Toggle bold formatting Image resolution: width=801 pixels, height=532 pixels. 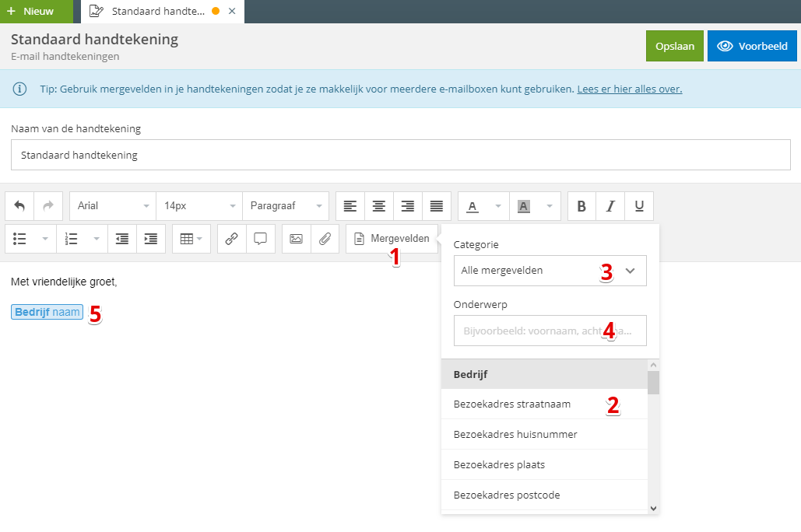[x=581, y=206]
